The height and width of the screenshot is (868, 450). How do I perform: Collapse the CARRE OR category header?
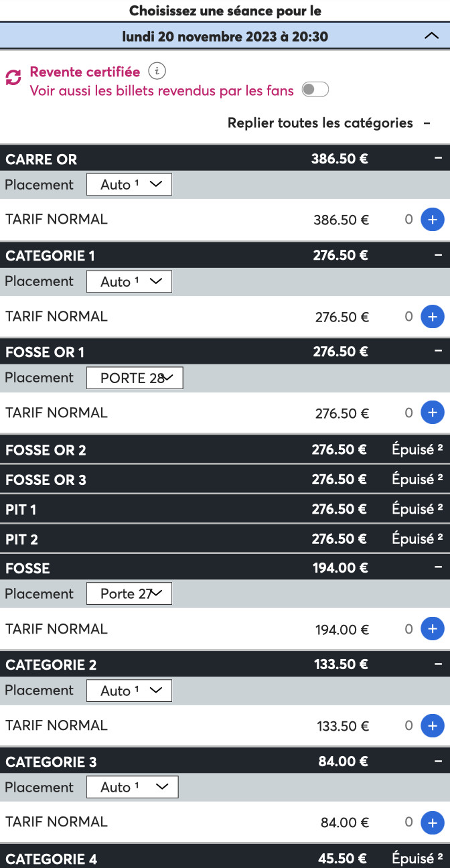coord(438,159)
